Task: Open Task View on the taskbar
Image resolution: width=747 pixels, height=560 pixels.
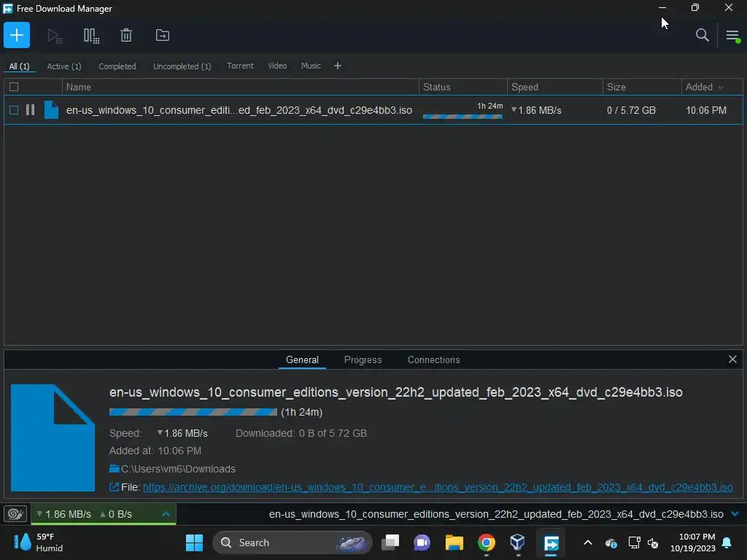Action: tap(390, 542)
